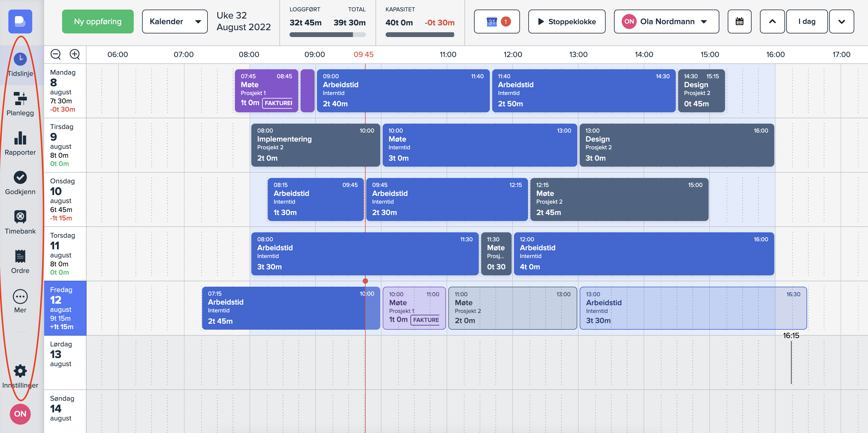Screen dimensions: 868x433
Task: Open the Tidslinje clock icon
Action: click(20, 59)
